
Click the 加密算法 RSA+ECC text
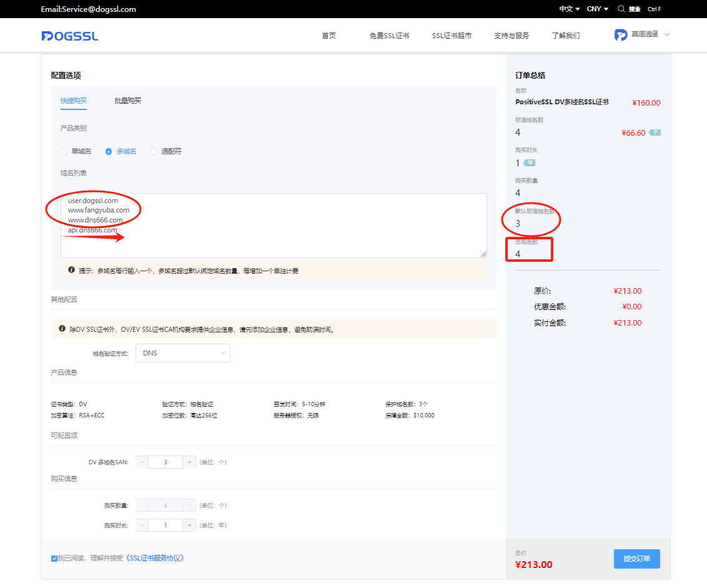click(77, 415)
